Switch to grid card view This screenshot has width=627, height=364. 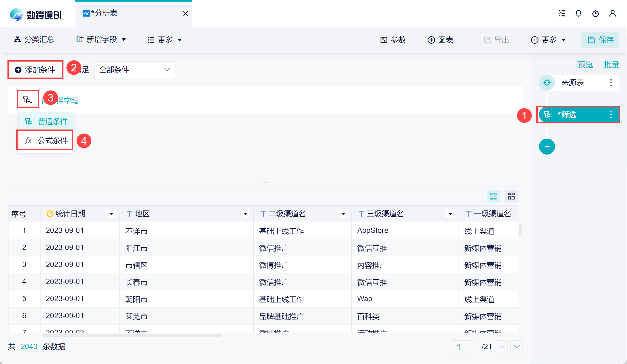coord(511,196)
